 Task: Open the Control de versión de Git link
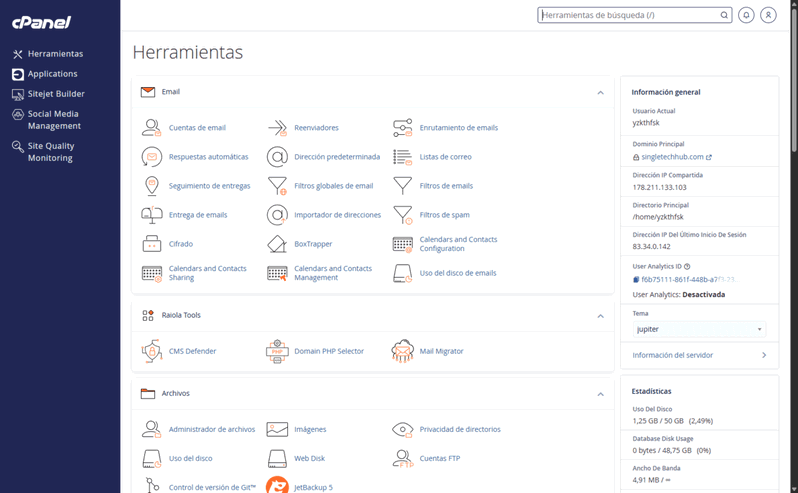(212, 487)
